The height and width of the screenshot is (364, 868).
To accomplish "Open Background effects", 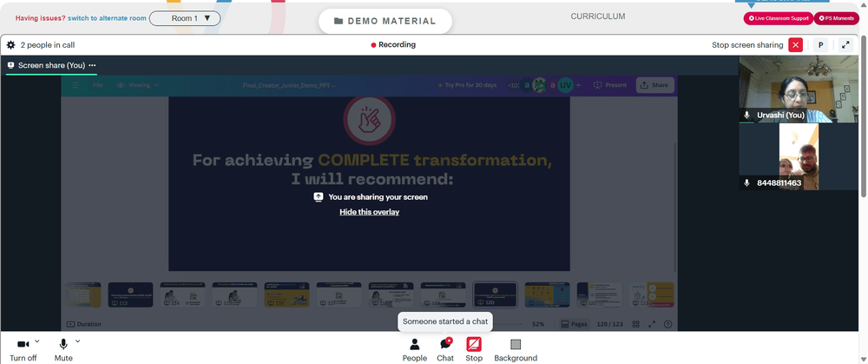I will pyautogui.click(x=516, y=350).
